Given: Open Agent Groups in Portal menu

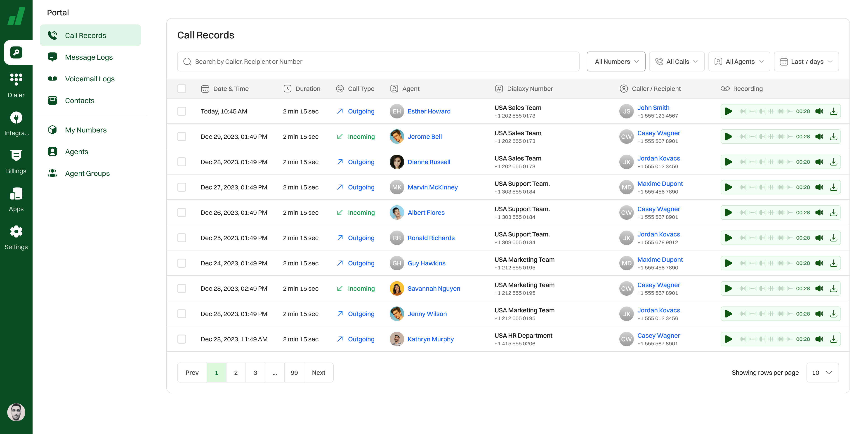Looking at the screenshot, I should [x=87, y=174].
